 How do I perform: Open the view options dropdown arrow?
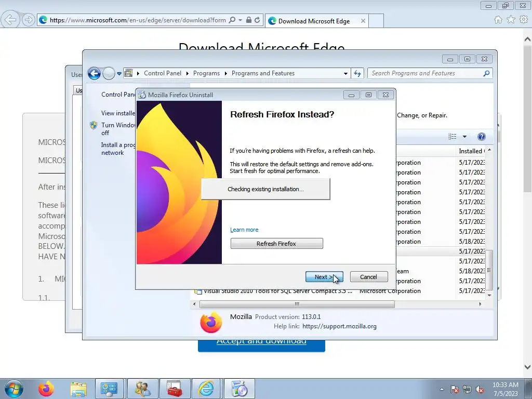(464, 137)
